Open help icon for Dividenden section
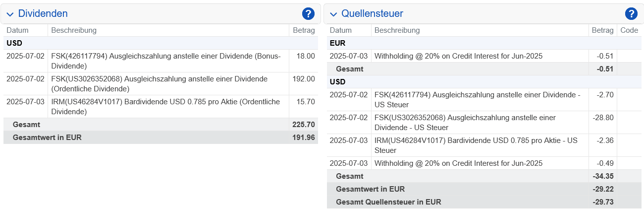644x210 pixels. click(x=308, y=14)
